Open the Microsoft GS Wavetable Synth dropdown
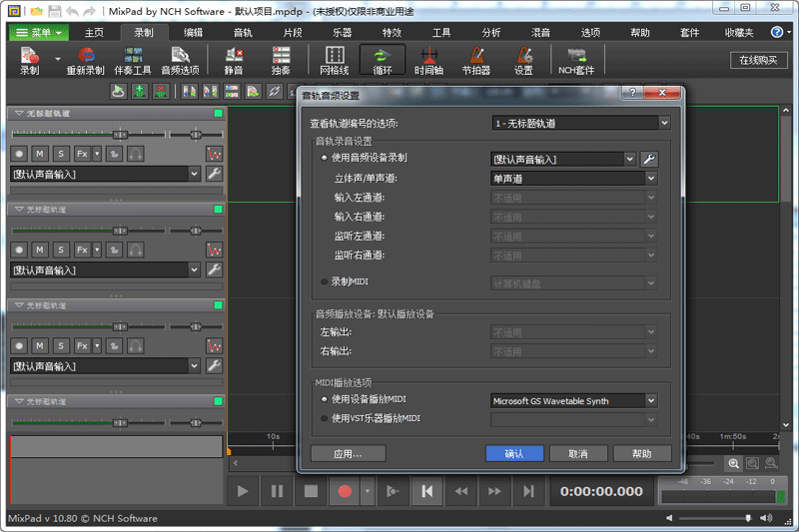 [x=573, y=401]
